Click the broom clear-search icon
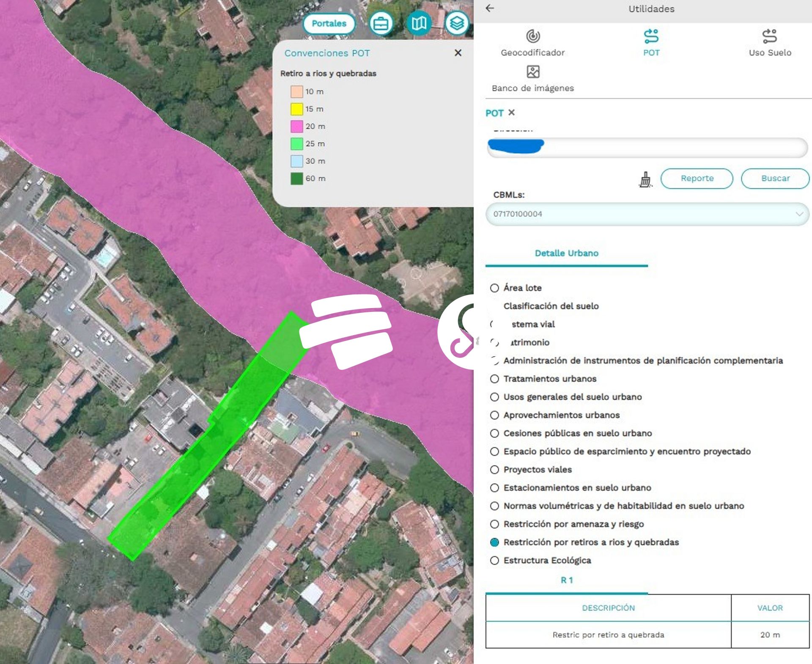The image size is (812, 664). [645, 179]
